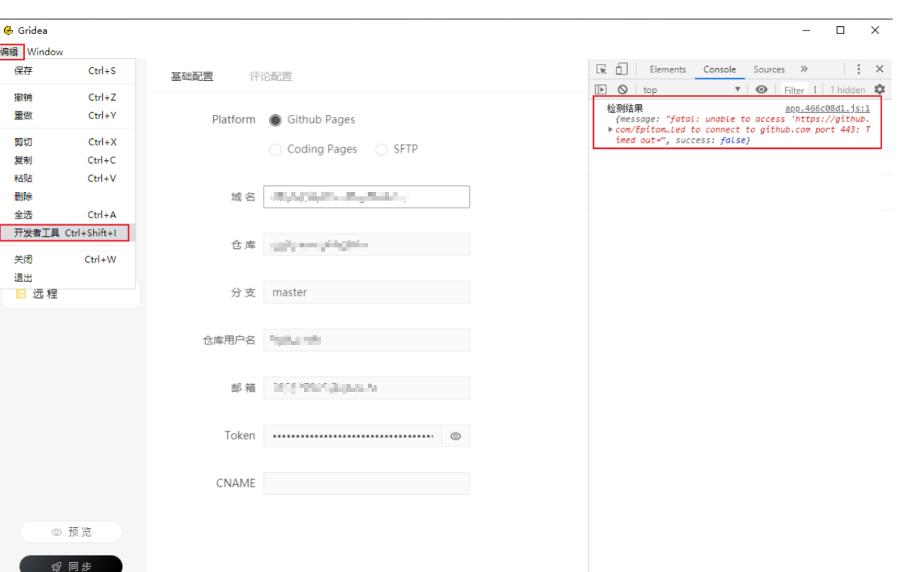The image size is (924, 572).
Task: Open console settings gear icon
Action: coord(879,89)
